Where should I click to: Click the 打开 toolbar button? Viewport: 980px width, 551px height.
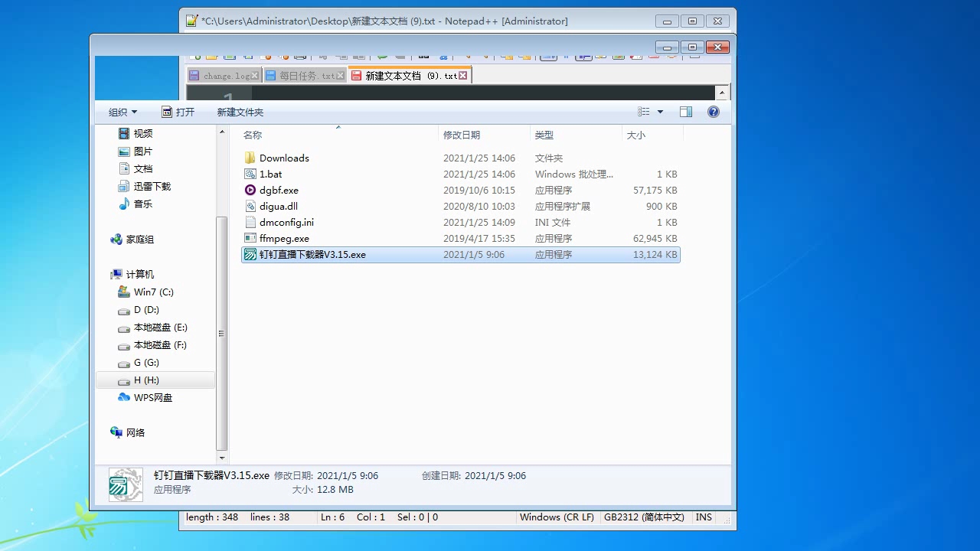pos(178,112)
